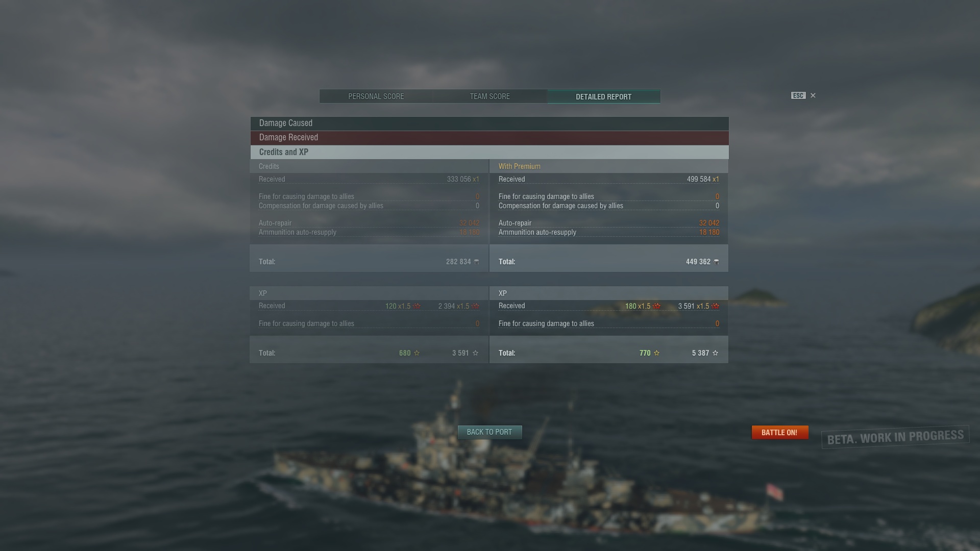Collapse the Credits and XP section

[489, 152]
